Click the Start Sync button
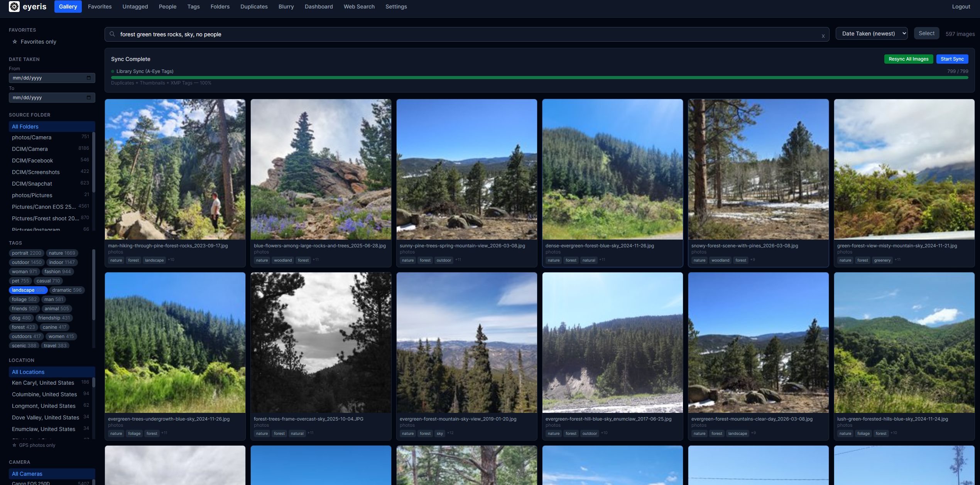Viewport: 980px width, 485px height. 952,59
